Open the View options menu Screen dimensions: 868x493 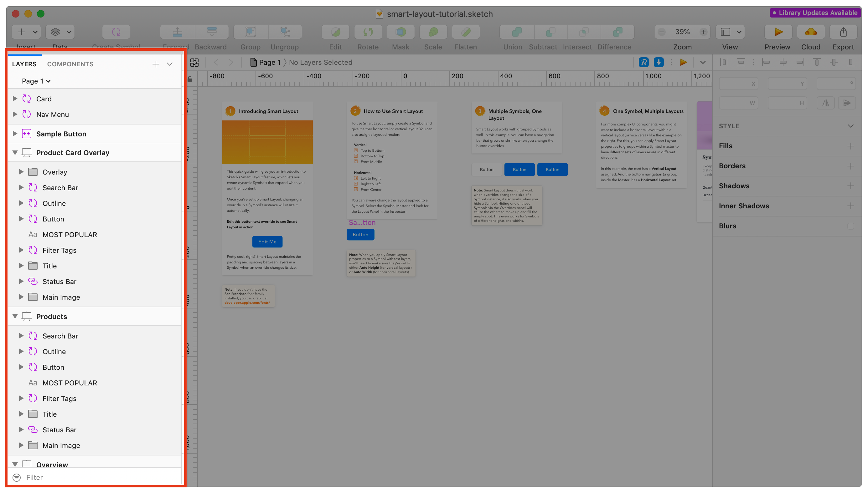[x=730, y=32]
